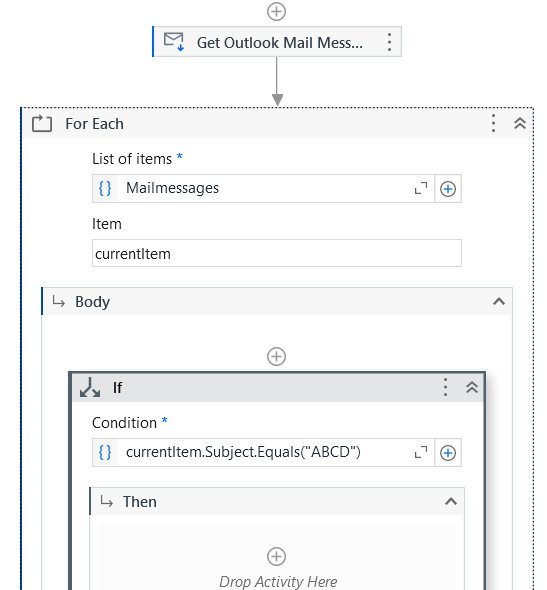This screenshot has width=547, height=590.
Task: Open the For Each activity options menu
Action: (493, 123)
